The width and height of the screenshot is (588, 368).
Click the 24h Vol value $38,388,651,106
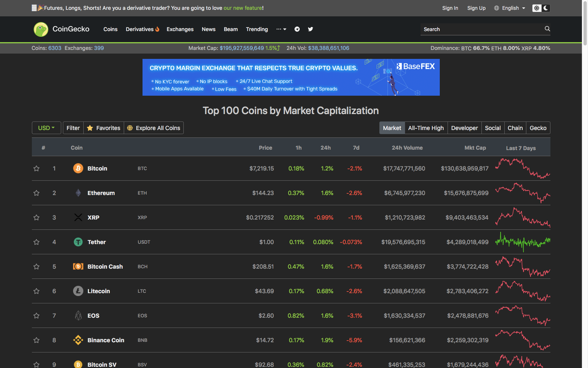[x=328, y=48]
